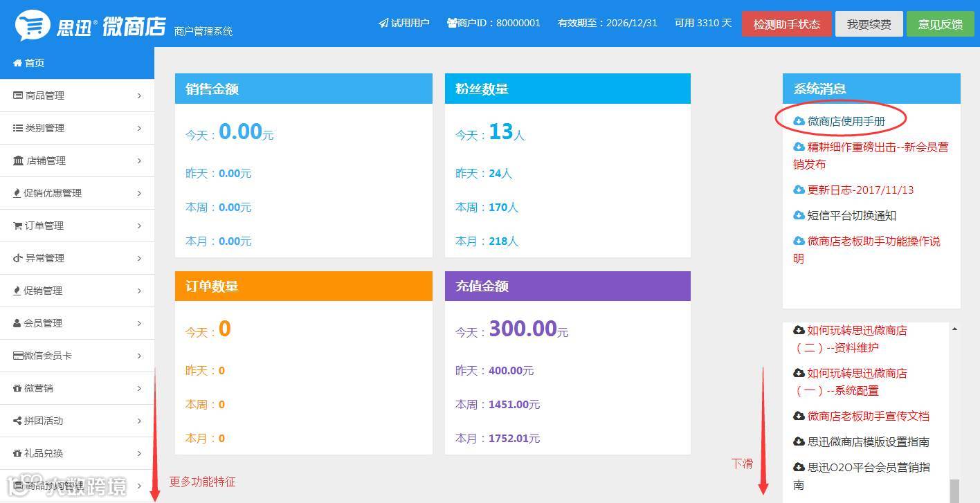980x503 pixels.
Task: Click the 销售金额 card header
Action: (304, 89)
